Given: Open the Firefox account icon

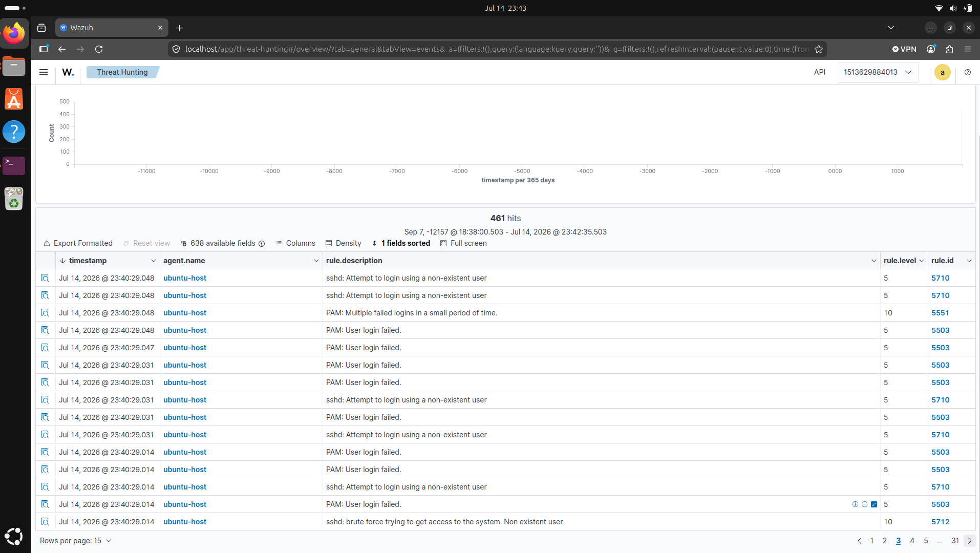Looking at the screenshot, I should [931, 49].
